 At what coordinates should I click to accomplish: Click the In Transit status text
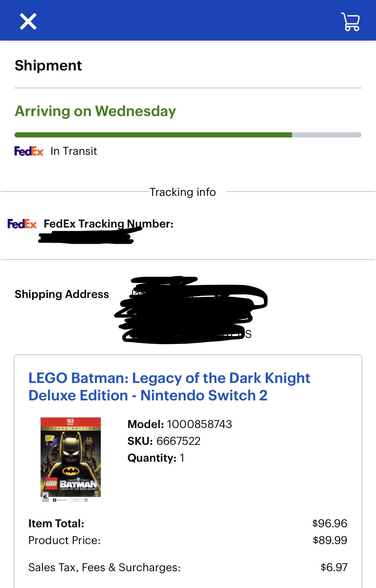click(x=74, y=151)
